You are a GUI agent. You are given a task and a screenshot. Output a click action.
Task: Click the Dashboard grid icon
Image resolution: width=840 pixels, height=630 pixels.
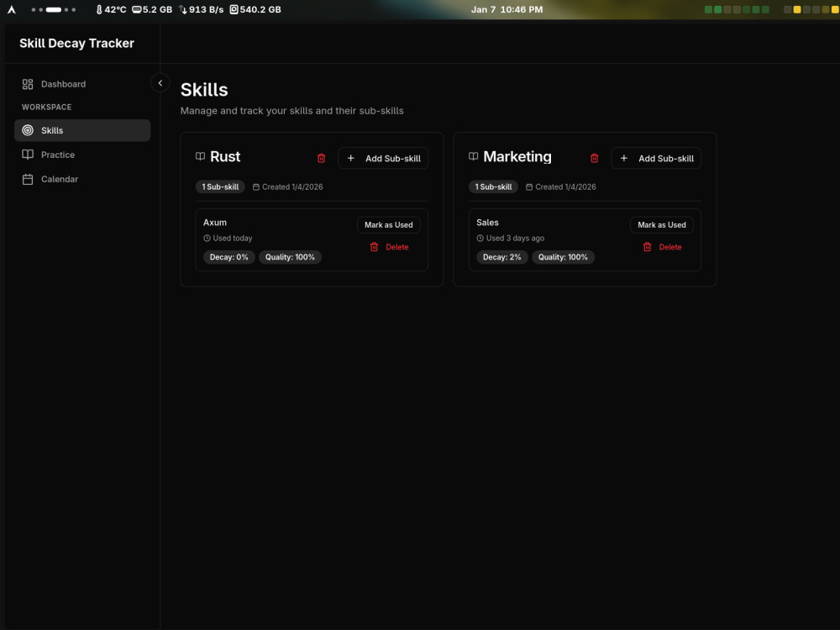(x=28, y=84)
